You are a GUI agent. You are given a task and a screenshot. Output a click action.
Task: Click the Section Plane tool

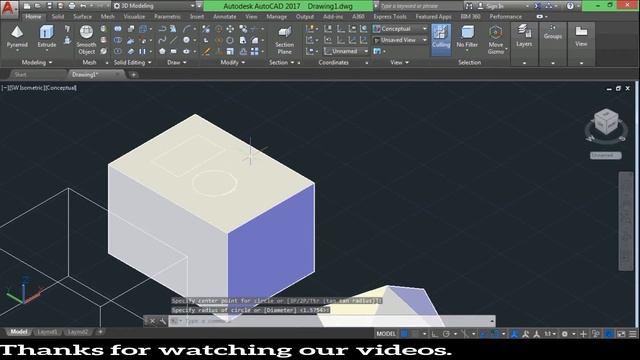tap(284, 40)
